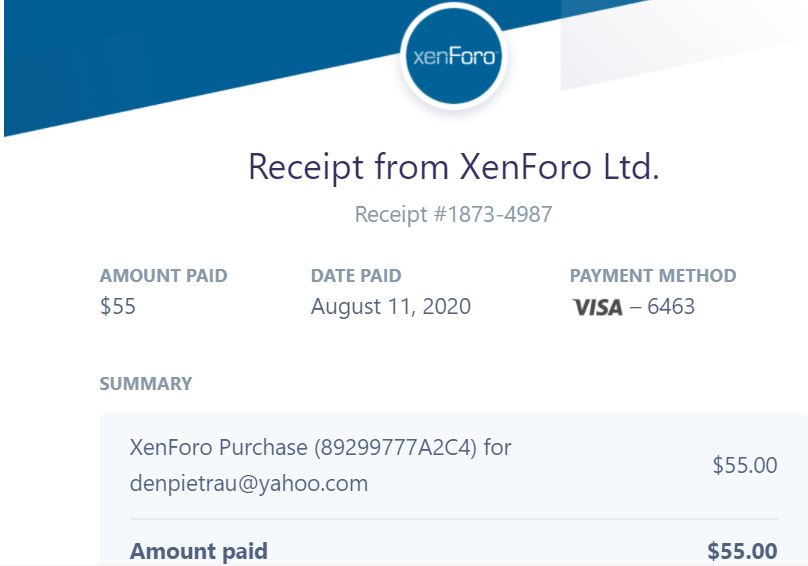This screenshot has height=566, width=808.
Task: Click the 'Receipt from XenForo Ltd.' heading
Action: coord(453,166)
